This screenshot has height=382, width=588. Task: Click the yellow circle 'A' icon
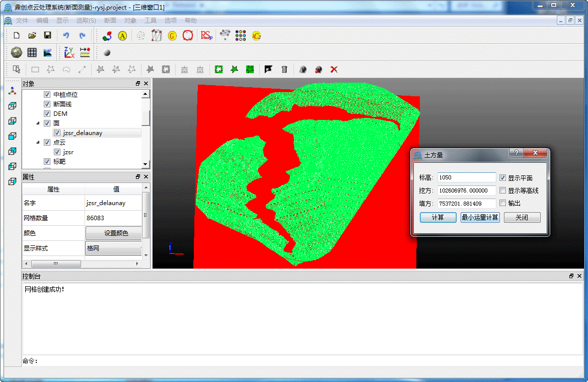click(122, 36)
